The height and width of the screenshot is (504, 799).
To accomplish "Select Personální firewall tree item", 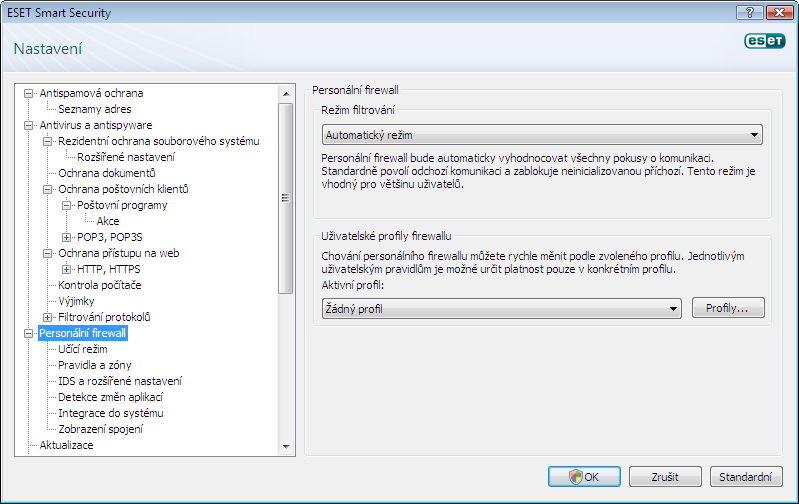I will [x=83, y=333].
